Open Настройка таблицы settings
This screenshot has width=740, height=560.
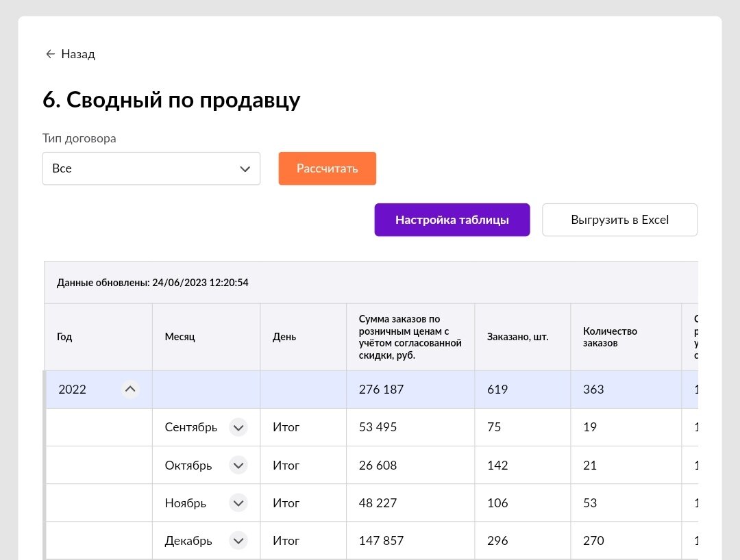[x=452, y=220]
